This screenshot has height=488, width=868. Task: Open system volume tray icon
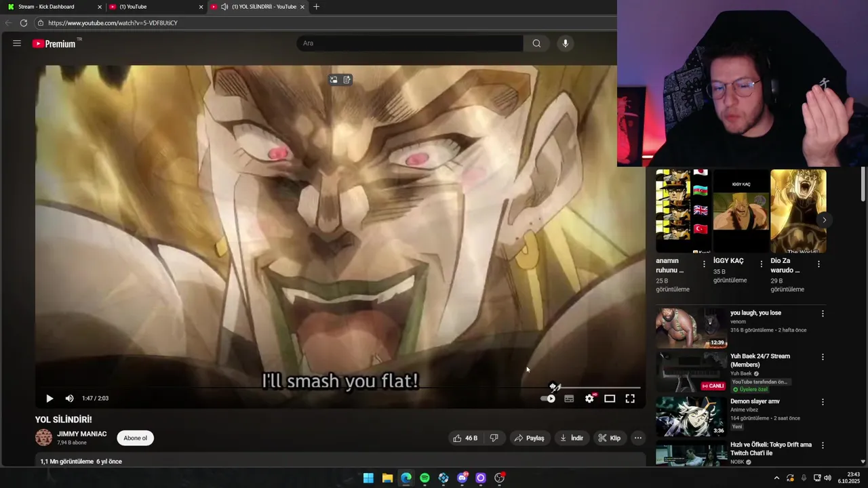tap(827, 478)
